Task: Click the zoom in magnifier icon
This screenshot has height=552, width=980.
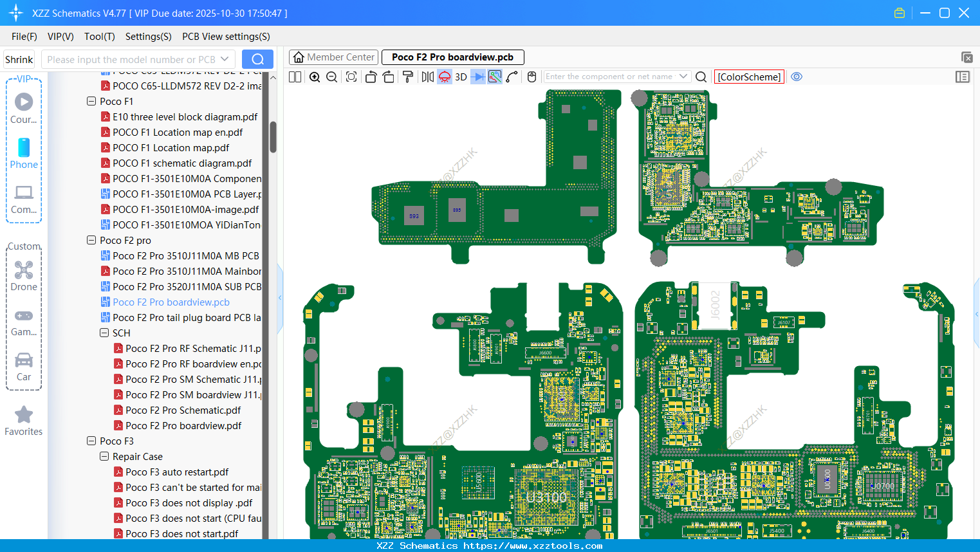Action: [x=315, y=77]
